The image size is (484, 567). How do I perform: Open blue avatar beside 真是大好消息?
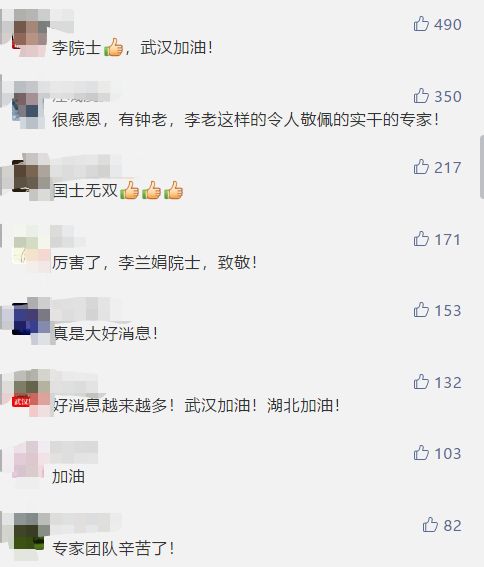coord(31,319)
